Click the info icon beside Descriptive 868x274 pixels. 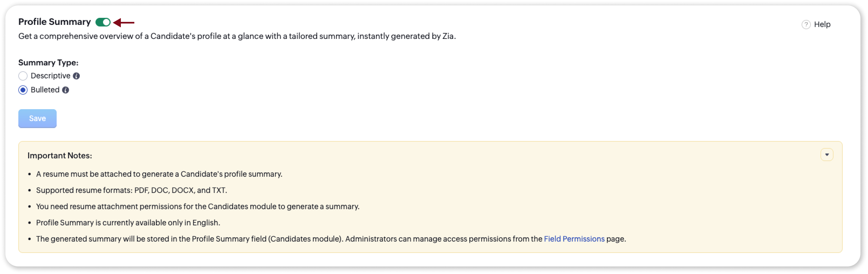click(77, 76)
